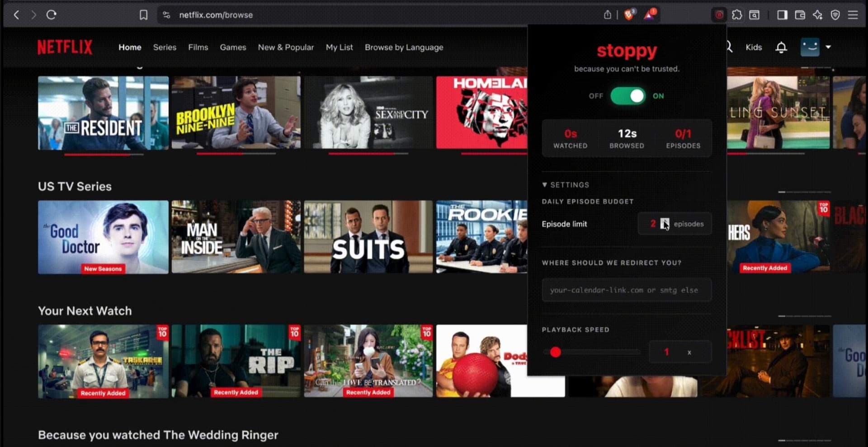The height and width of the screenshot is (447, 868).
Task: Open The Rip thumbnail
Action: [236, 361]
